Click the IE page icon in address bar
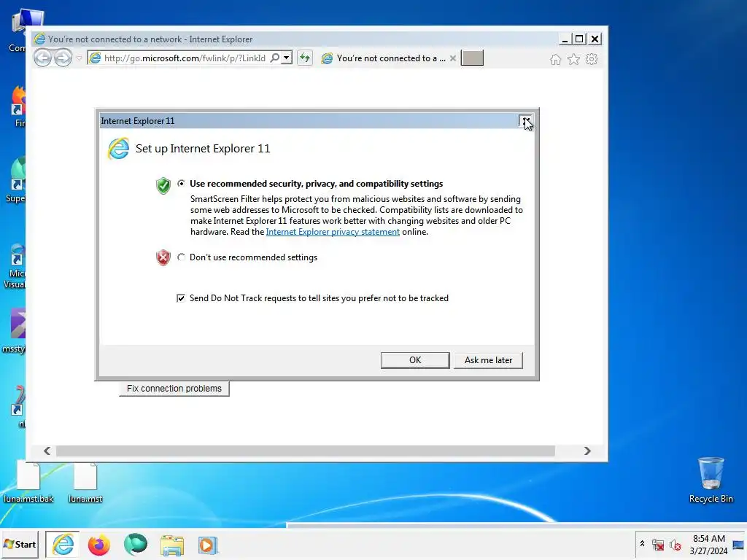The height and width of the screenshot is (560, 747). coord(96,58)
